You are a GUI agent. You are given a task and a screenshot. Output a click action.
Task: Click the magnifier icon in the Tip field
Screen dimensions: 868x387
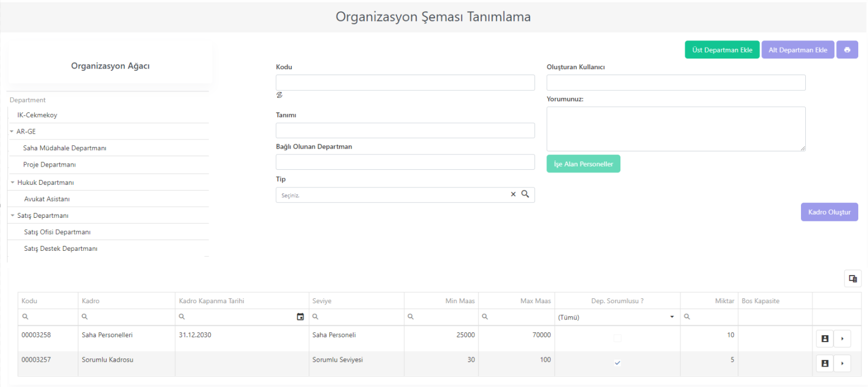click(525, 194)
